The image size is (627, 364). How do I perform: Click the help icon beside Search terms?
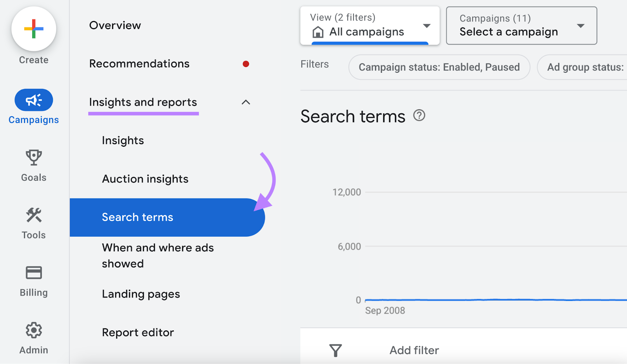tap(419, 115)
